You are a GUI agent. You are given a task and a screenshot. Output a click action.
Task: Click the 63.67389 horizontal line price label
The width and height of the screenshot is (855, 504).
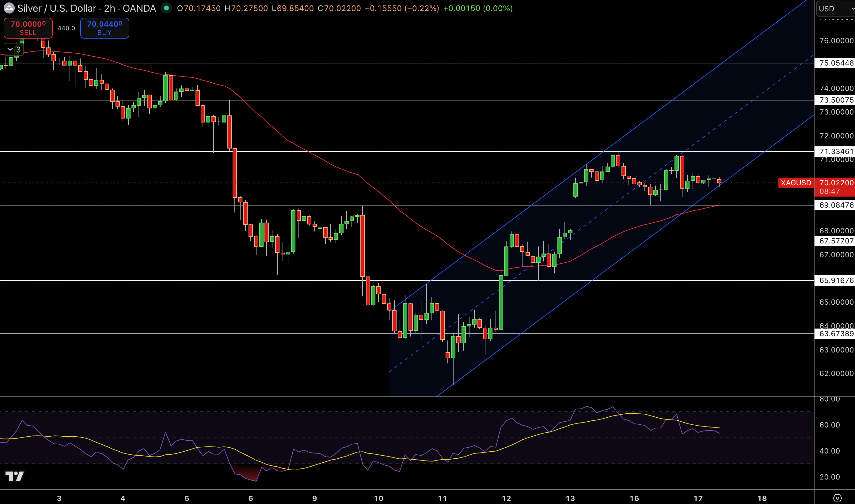[x=834, y=334]
